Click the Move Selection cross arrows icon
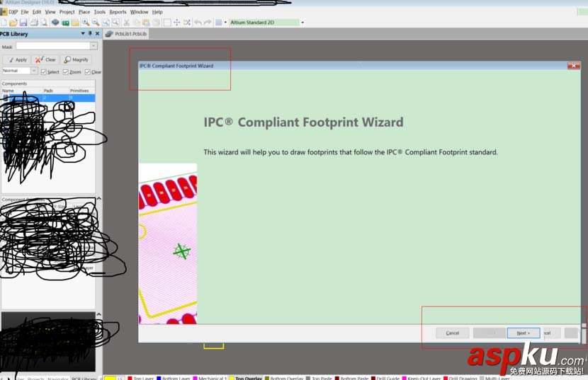 click(x=177, y=23)
